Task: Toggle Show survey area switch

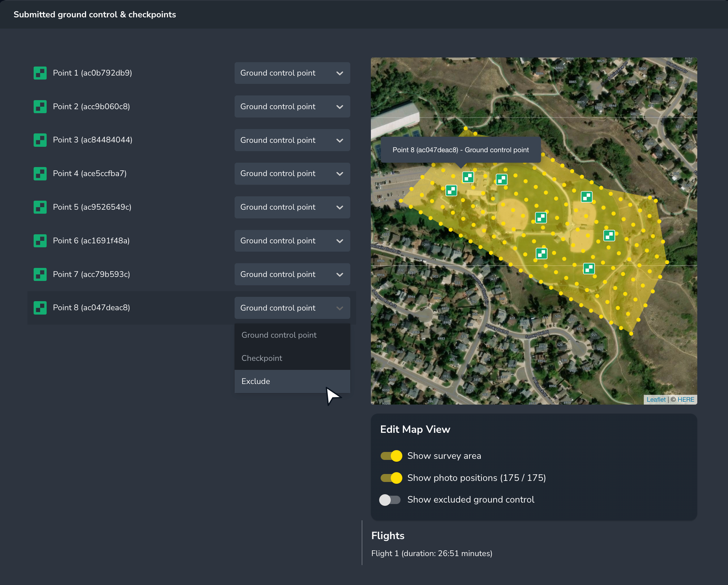Action: pos(391,456)
